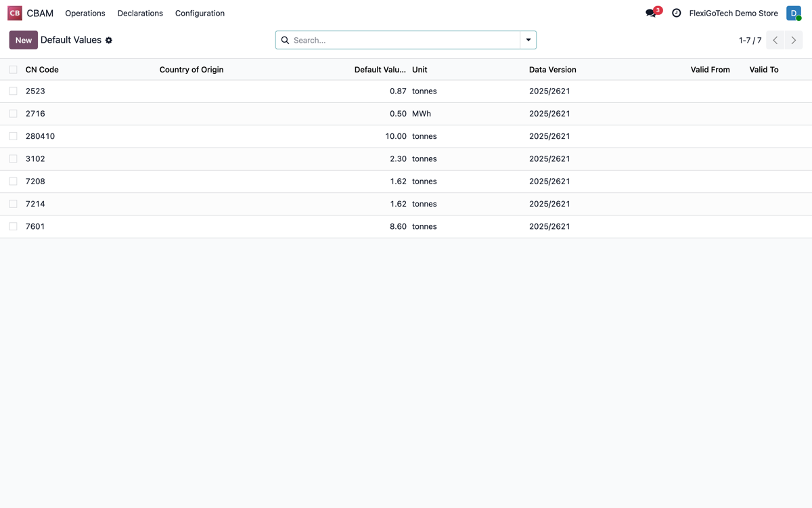Sort by the Data Version column header
812x508 pixels.
(553, 70)
